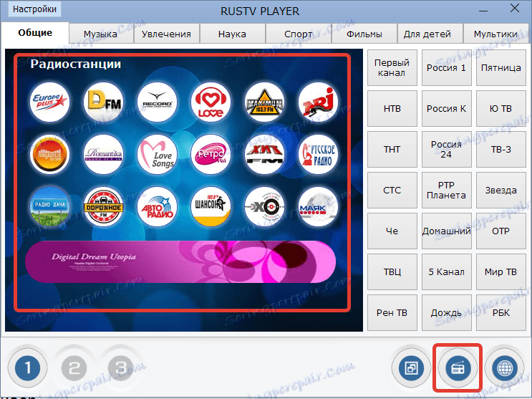Open the Фильмы tab
This screenshot has height=399, width=532.
coord(364,34)
